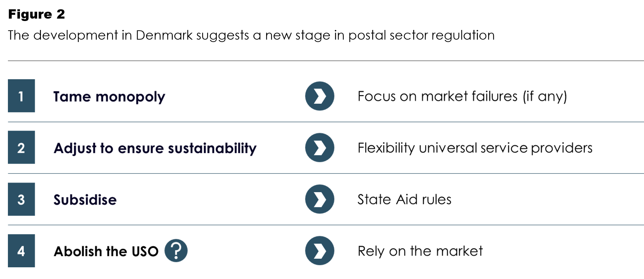
Task: Click the Denmark development subtitle sentence
Action: 251,35
